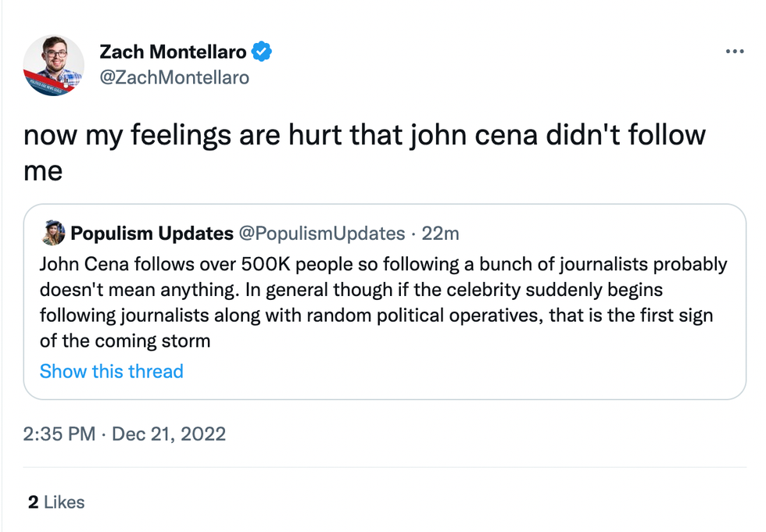
Task: Click the Populism Updates account name
Action: tap(152, 234)
